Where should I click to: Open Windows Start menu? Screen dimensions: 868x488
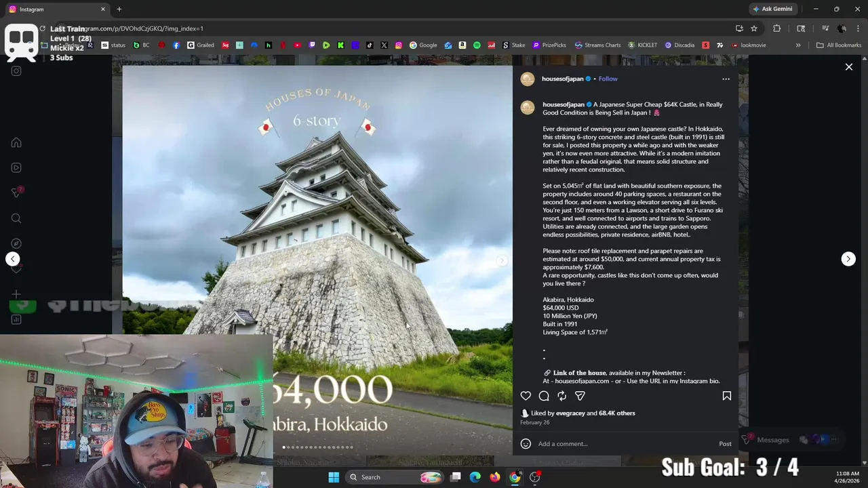(x=334, y=477)
